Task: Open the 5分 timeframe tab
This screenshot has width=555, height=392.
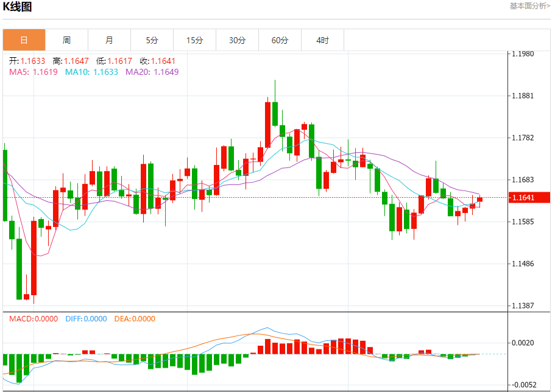Action: (x=152, y=40)
